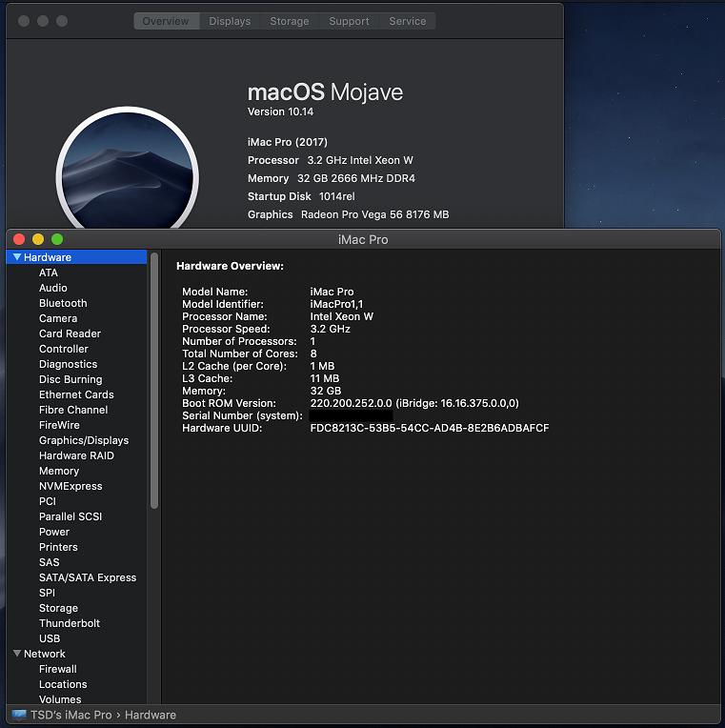Select Fibre Channel entry

point(73,410)
